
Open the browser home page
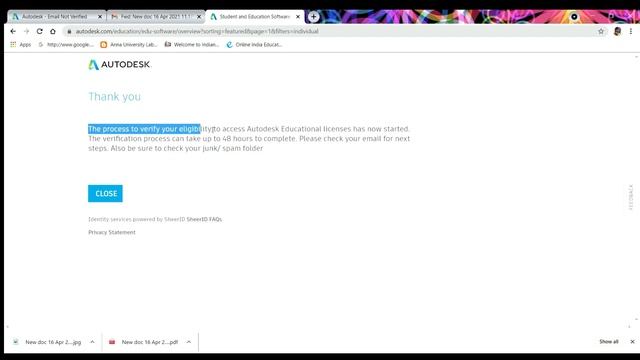[53, 31]
